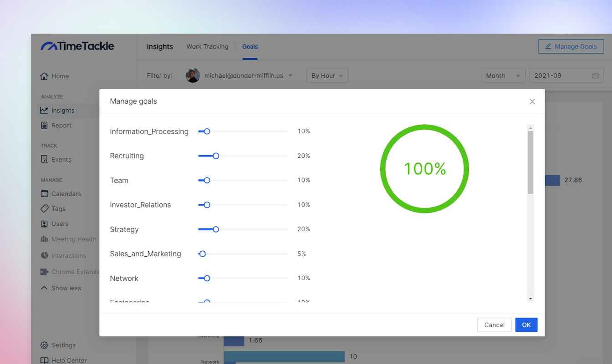Viewport: 612px width, 364px height.
Task: Open Chrome Extension in the sidebar
Action: pyautogui.click(x=70, y=272)
